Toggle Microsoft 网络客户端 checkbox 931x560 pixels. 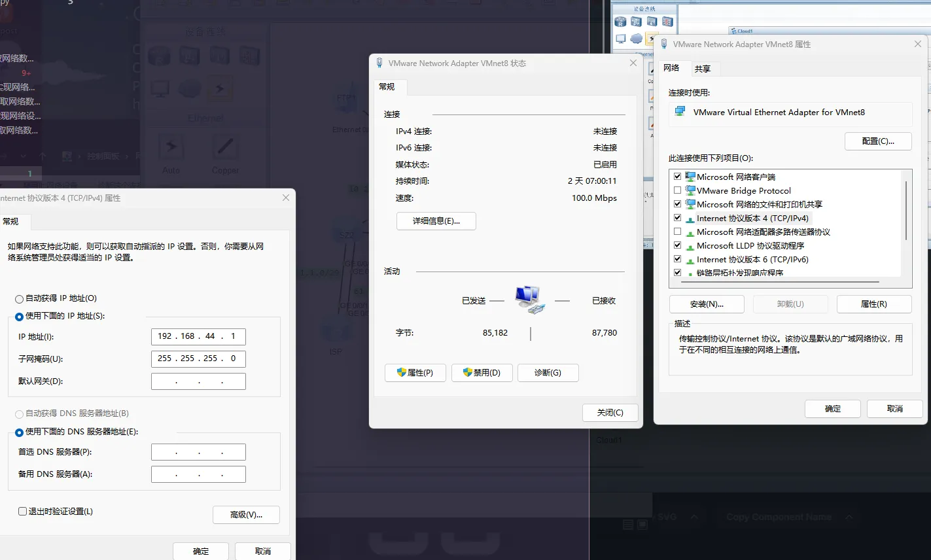tap(677, 177)
